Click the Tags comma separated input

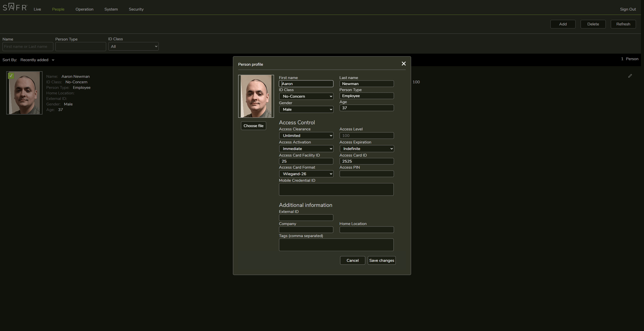coord(336,244)
